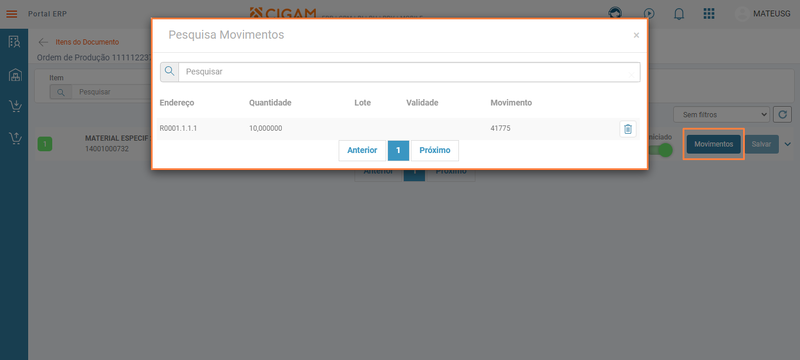Click the MATEUSG user avatar
Image resolution: width=800 pixels, height=360 pixels.
coord(742,14)
